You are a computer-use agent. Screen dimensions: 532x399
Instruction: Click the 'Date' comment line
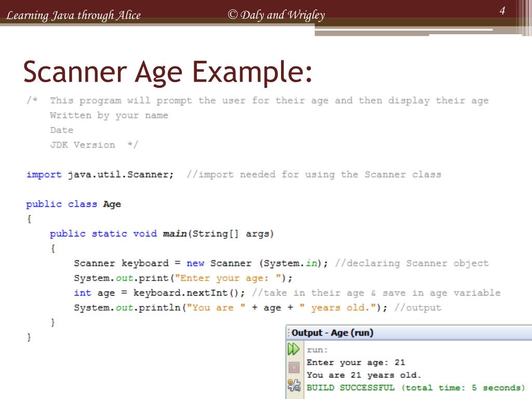coord(62,130)
